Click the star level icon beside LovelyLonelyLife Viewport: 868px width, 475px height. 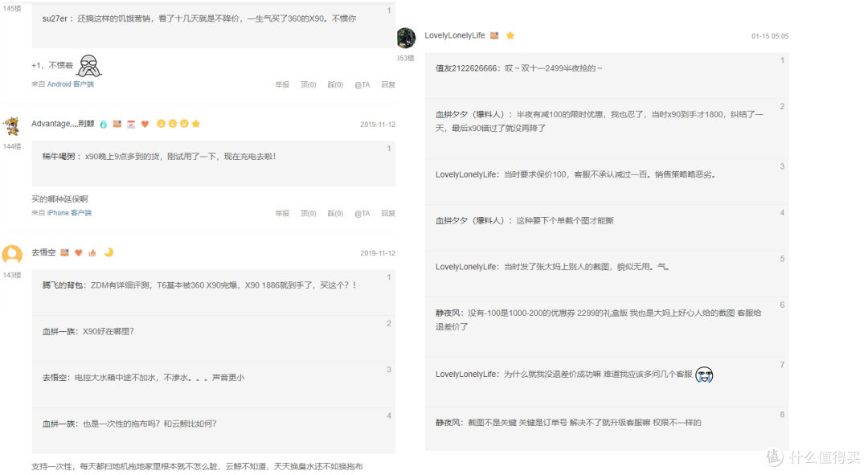(510, 35)
